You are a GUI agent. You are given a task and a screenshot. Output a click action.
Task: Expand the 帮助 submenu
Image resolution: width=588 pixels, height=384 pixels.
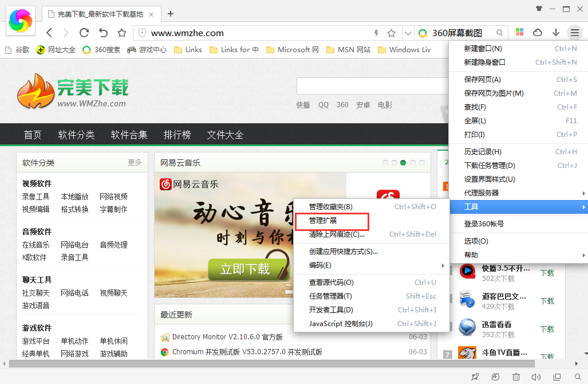pos(519,255)
